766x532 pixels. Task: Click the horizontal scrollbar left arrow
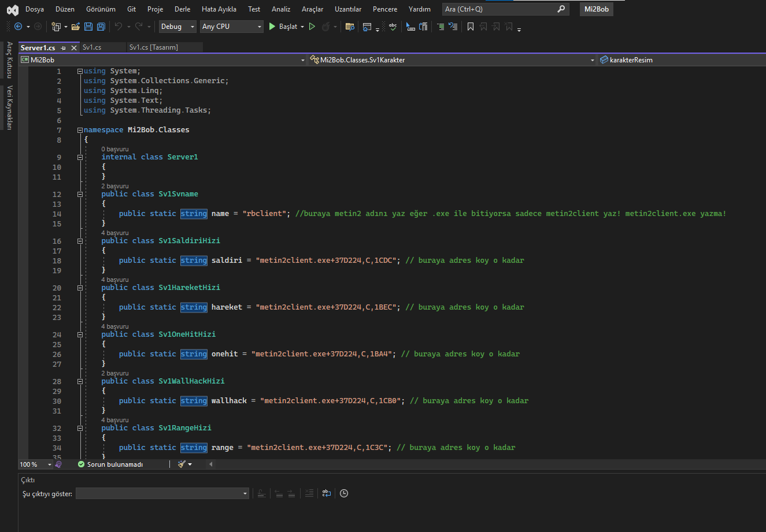click(210, 464)
